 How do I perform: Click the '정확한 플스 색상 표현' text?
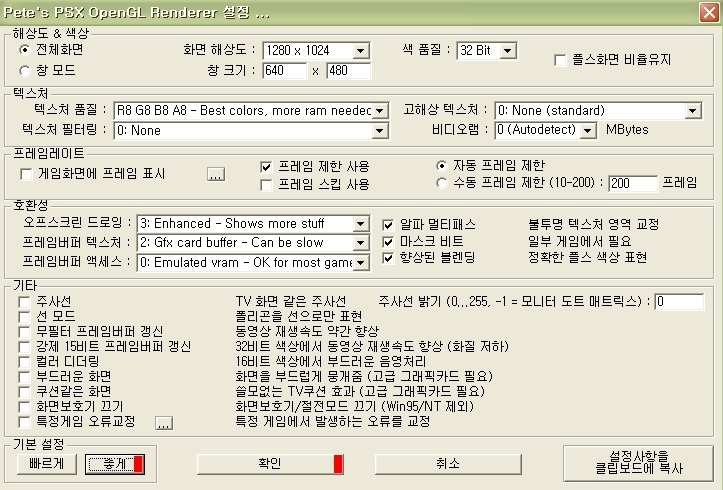pyautogui.click(x=587, y=257)
